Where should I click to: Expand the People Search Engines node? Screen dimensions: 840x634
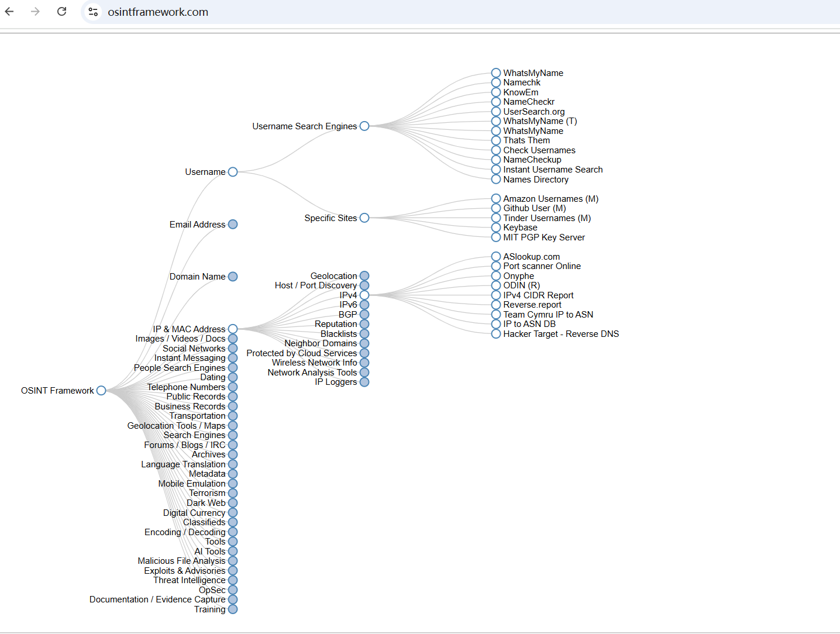pyautogui.click(x=233, y=368)
